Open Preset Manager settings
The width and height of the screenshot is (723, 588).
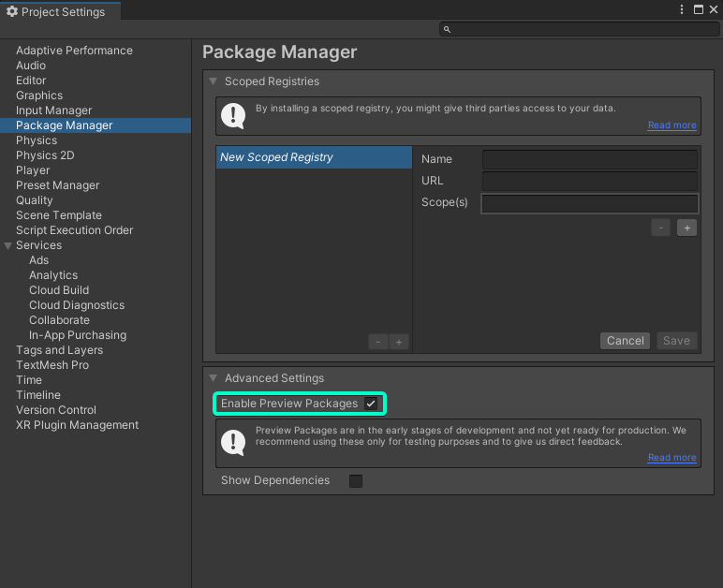point(58,185)
